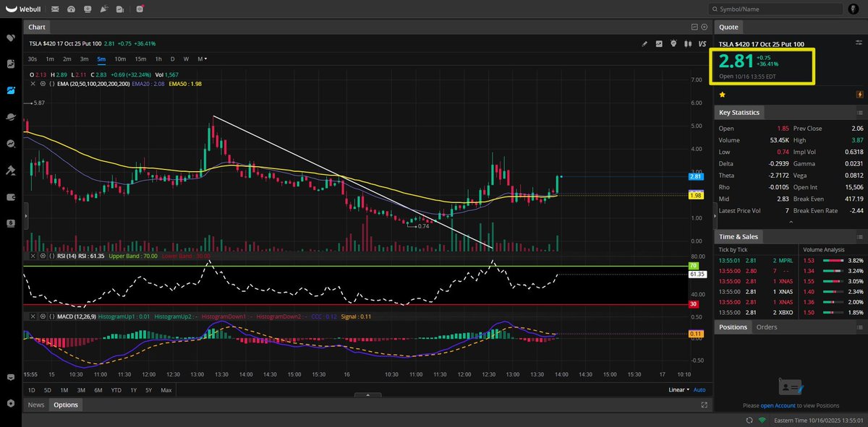Image resolution: width=868 pixels, height=427 pixels.
Task: Open the M interval dropdown
Action: [203, 59]
